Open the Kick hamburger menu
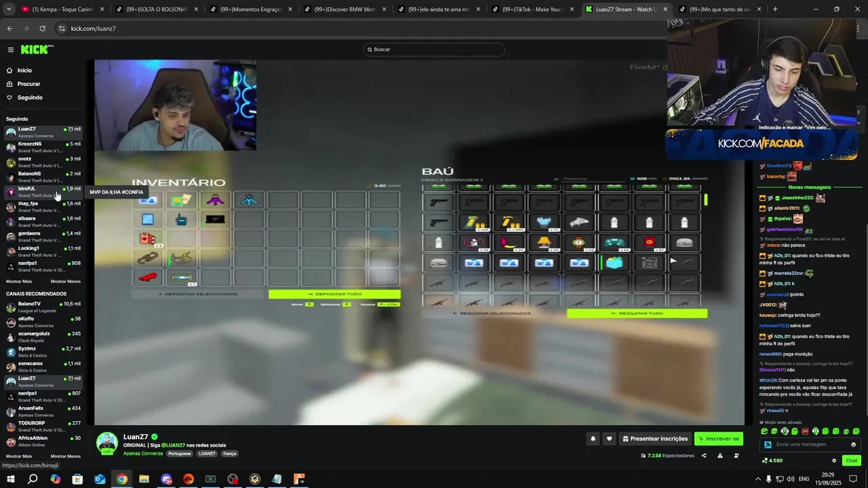The height and width of the screenshot is (488, 868). [10, 49]
